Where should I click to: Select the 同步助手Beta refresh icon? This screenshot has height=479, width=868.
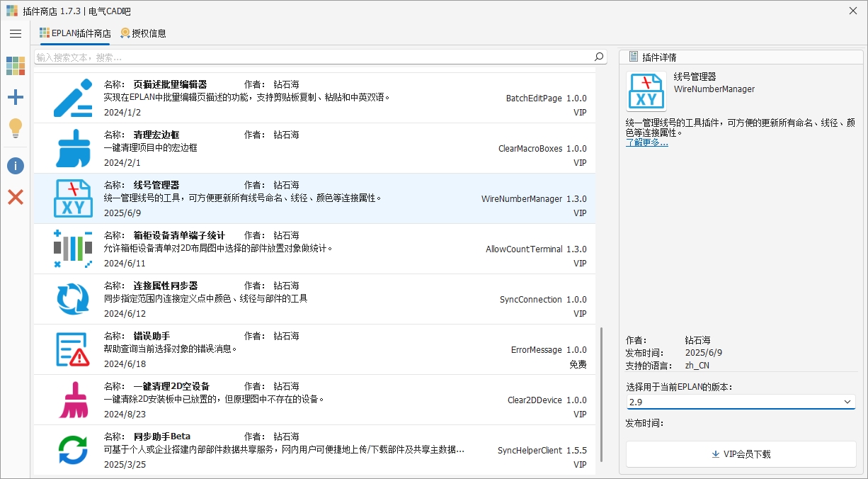(73, 450)
